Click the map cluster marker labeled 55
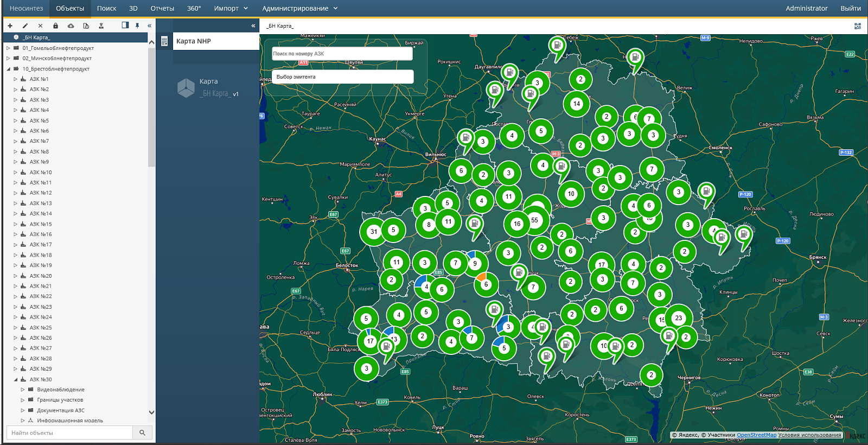The image size is (868, 445). [535, 220]
